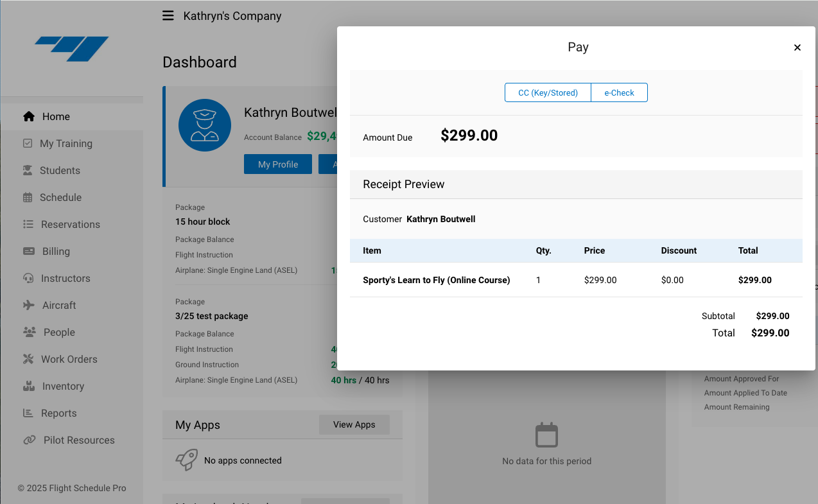818x504 pixels.
Task: Open the Inventory section
Action: (72, 386)
